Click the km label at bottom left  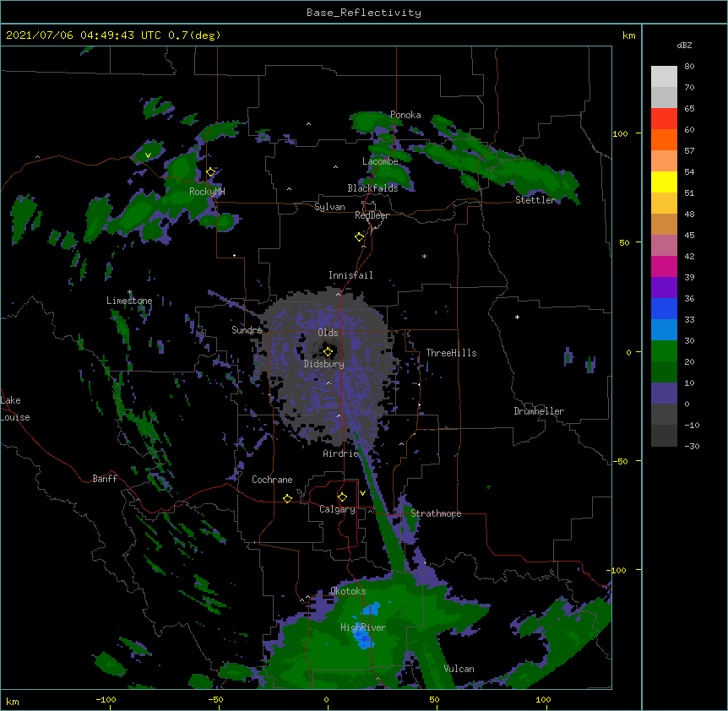coord(13,702)
